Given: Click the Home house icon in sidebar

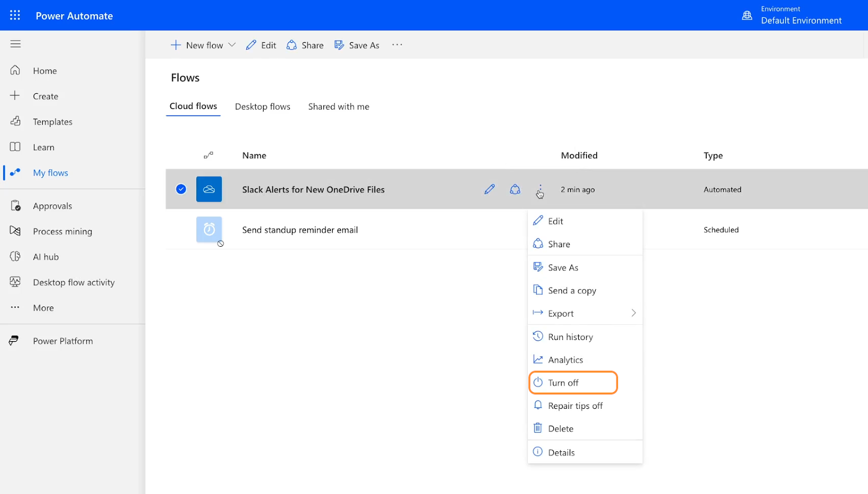Looking at the screenshot, I should (x=15, y=70).
